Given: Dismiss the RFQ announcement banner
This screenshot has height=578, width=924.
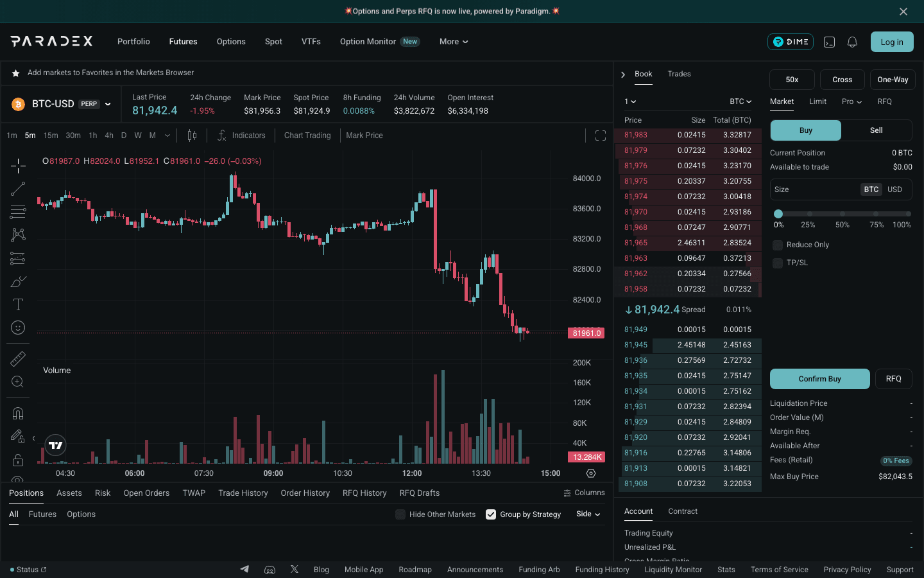Looking at the screenshot, I should [903, 12].
